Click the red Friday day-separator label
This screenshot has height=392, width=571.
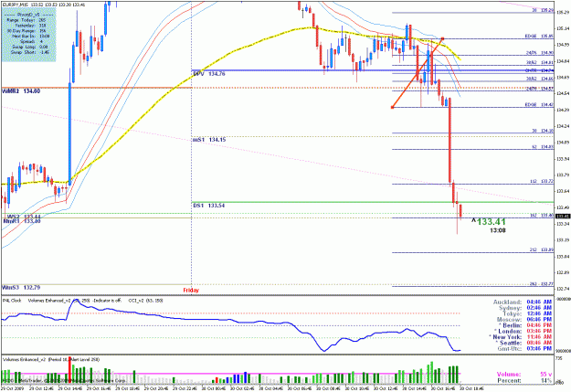click(x=191, y=291)
